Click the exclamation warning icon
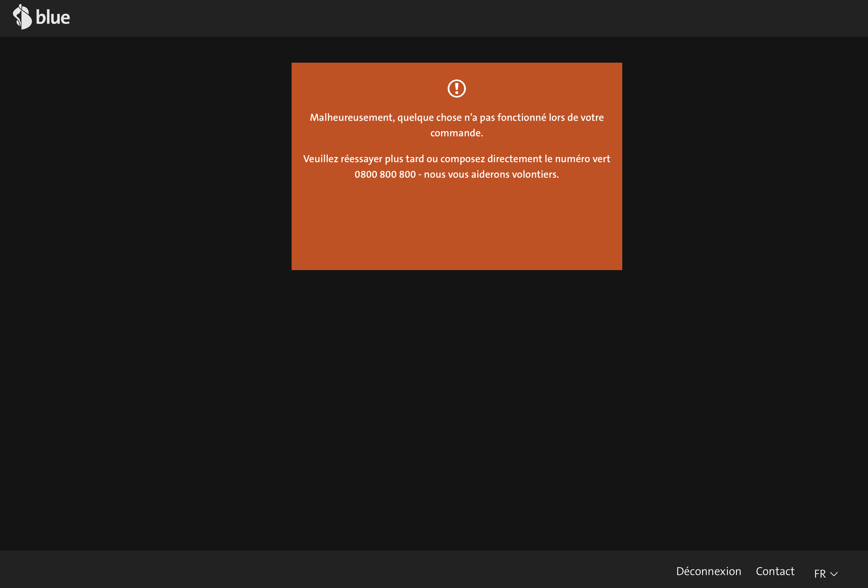Screen dimensions: 868x588 coord(456,89)
